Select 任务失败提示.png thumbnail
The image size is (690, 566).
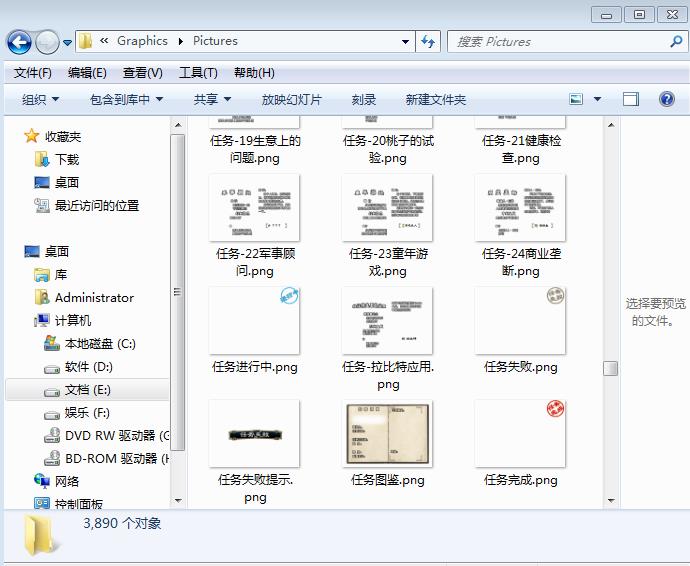(x=254, y=434)
